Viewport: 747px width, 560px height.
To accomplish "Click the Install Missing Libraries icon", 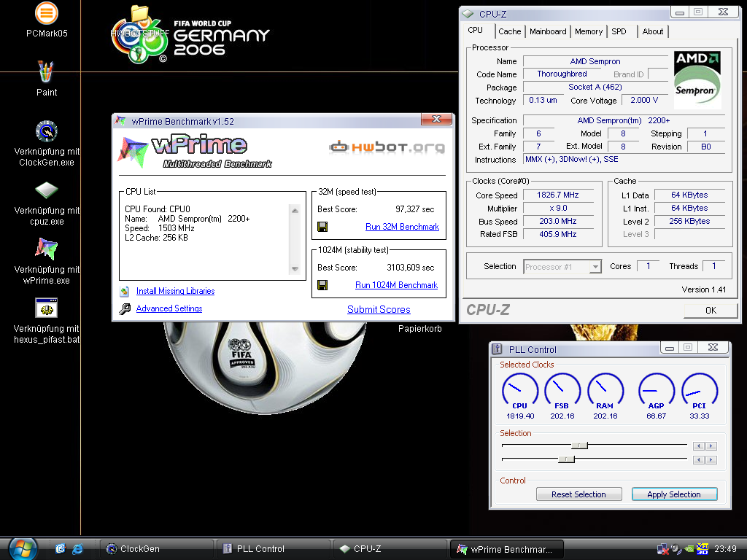I will coord(125,291).
